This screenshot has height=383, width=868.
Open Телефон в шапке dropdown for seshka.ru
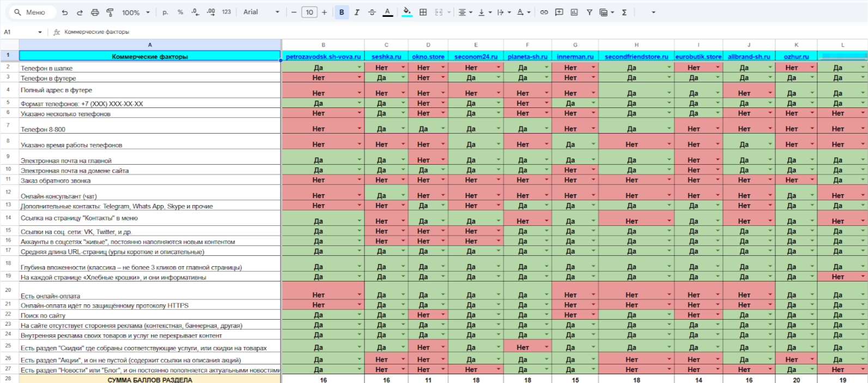[403, 68]
